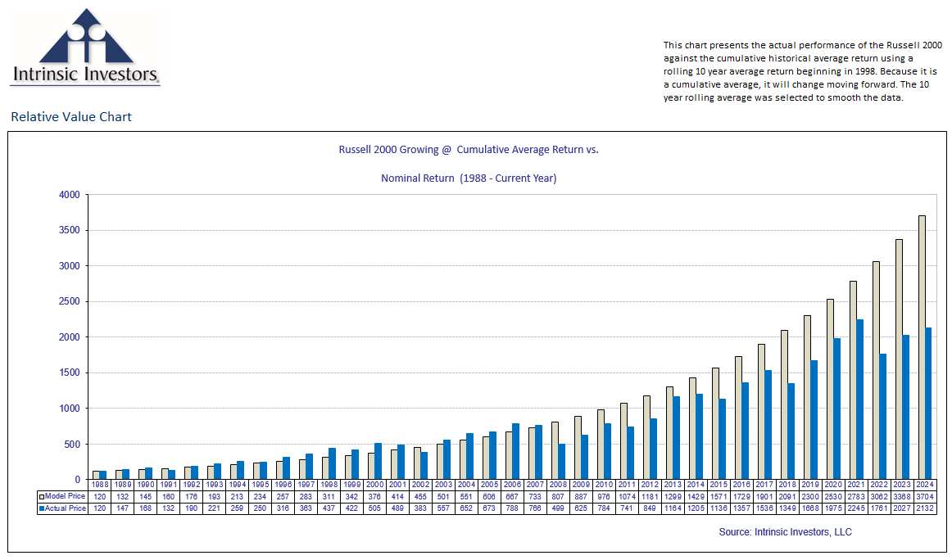Click the 1988 year column header
The image size is (952, 560).
[100, 485]
